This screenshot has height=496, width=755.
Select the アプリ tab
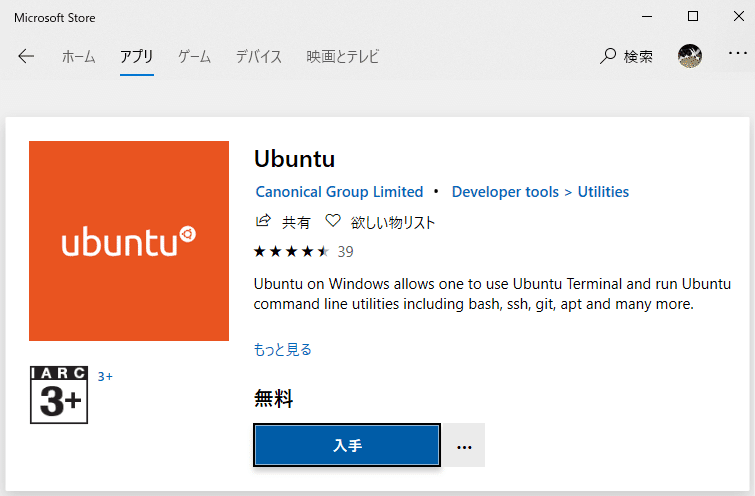point(137,57)
